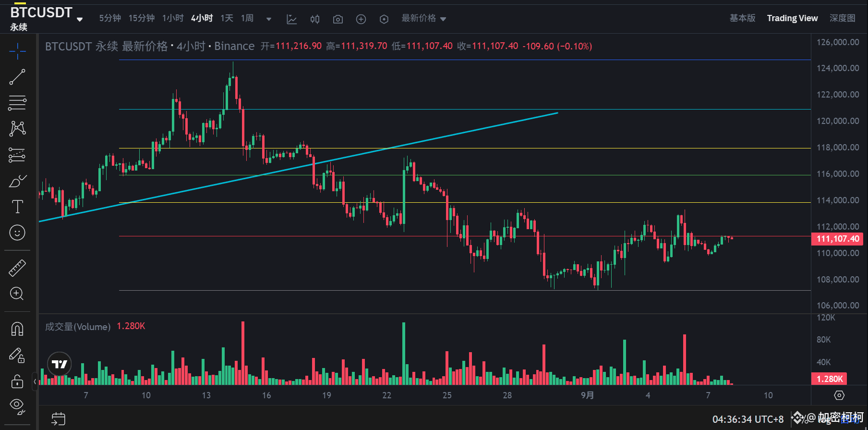Select the Trading View tab
868x430 pixels.
click(x=792, y=18)
